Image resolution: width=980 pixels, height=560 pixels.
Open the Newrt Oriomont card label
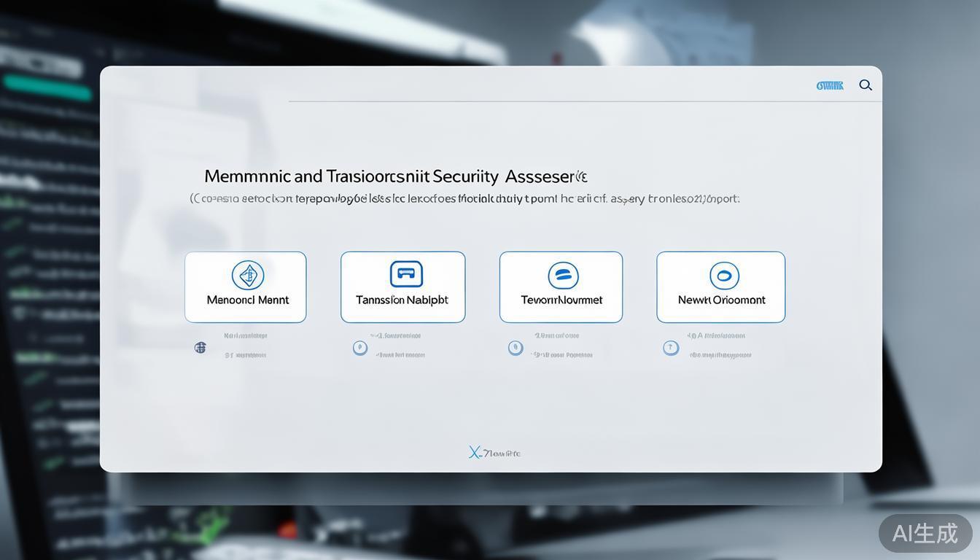point(721,300)
